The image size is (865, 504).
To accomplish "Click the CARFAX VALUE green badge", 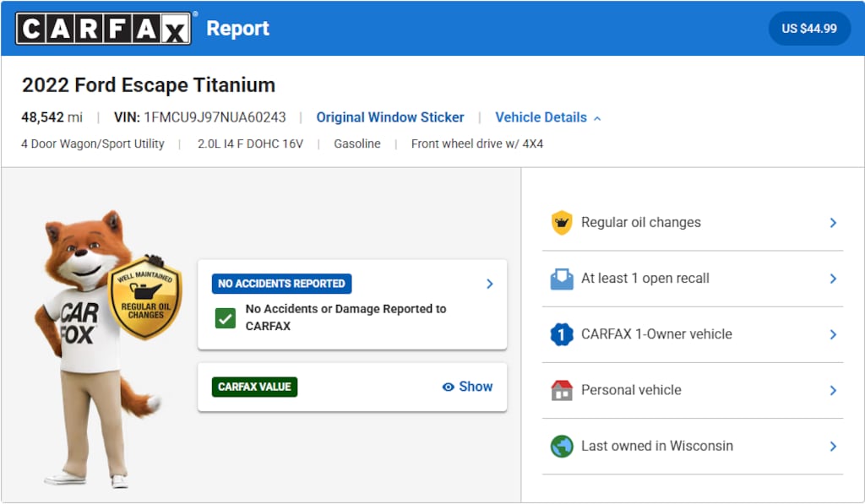I will (254, 387).
